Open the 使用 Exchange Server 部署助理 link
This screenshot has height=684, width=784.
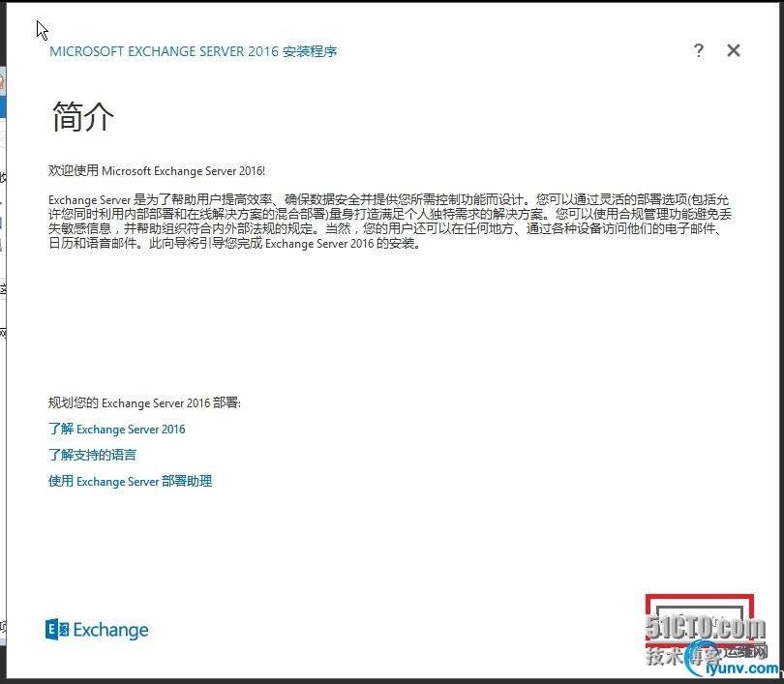point(130,481)
